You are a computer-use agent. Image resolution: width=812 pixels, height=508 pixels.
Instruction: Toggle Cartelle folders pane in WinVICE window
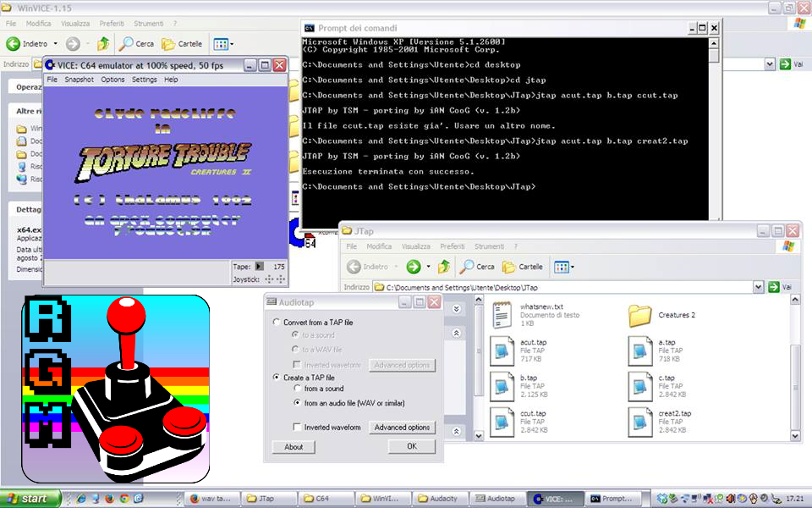[x=182, y=43]
